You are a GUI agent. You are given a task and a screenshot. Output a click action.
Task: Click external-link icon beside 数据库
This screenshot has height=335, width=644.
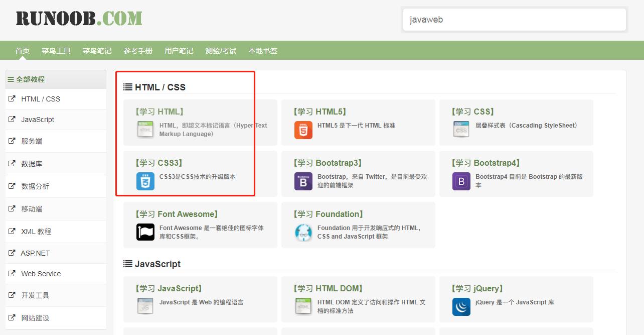tap(12, 163)
